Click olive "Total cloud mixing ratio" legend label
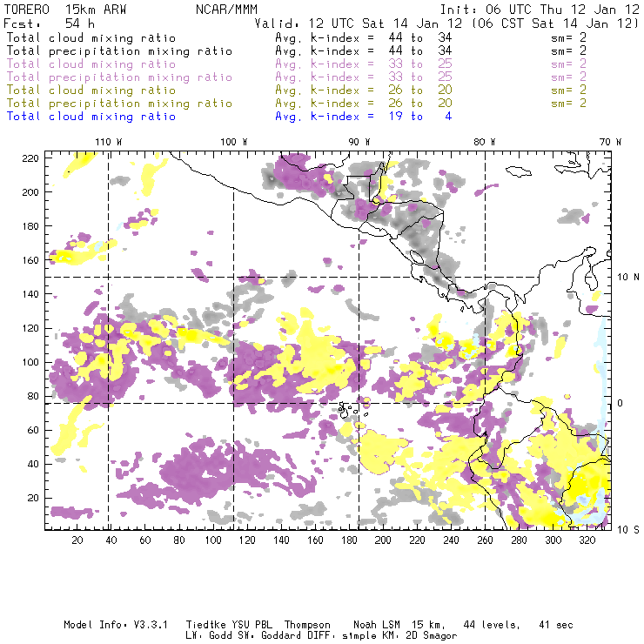Image resolution: width=644 pixels, height=644 pixels. click(x=91, y=90)
